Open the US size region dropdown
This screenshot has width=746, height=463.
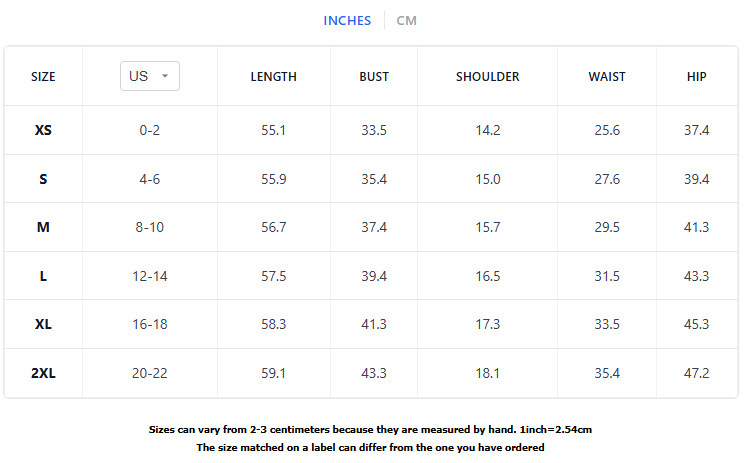149,76
